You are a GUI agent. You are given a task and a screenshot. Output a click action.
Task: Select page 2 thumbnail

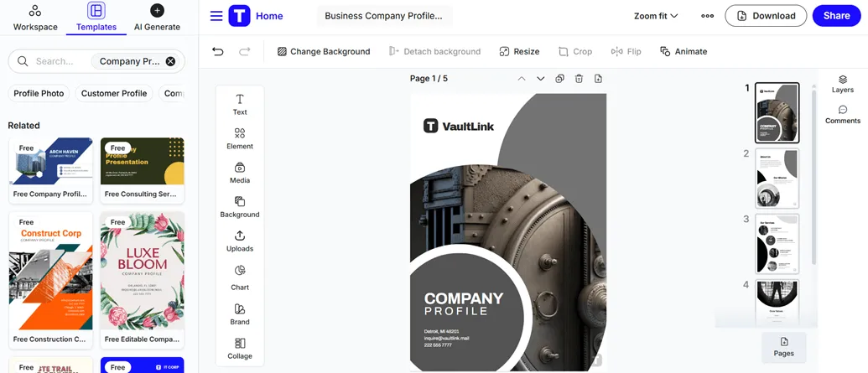click(x=777, y=179)
